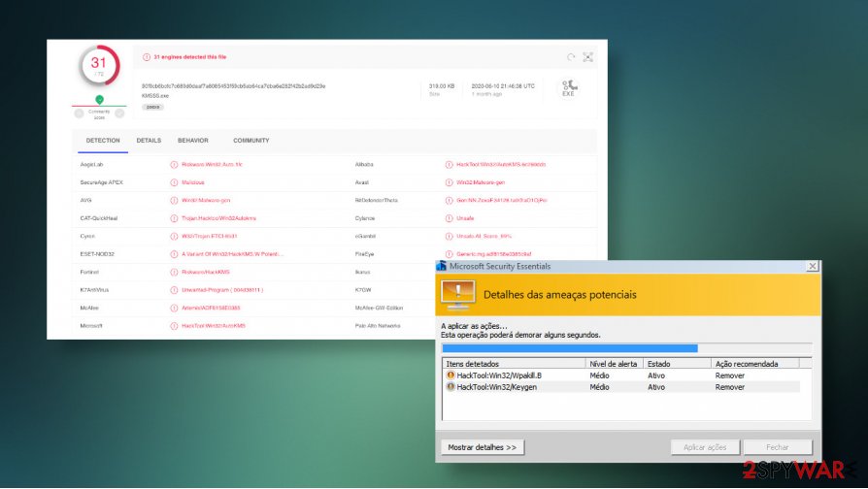Open the DETAILS tab in VirusTotal
The image size is (868, 489).
(149, 141)
